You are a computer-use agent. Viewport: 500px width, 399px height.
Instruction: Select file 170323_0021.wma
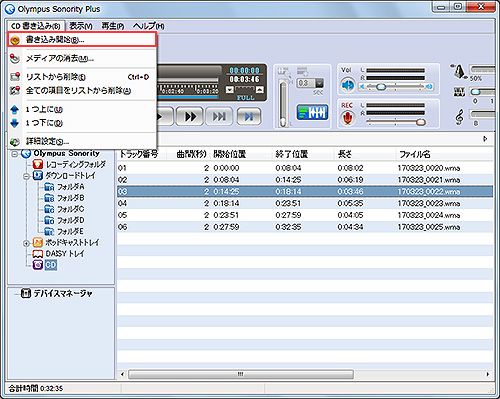[x=429, y=180]
